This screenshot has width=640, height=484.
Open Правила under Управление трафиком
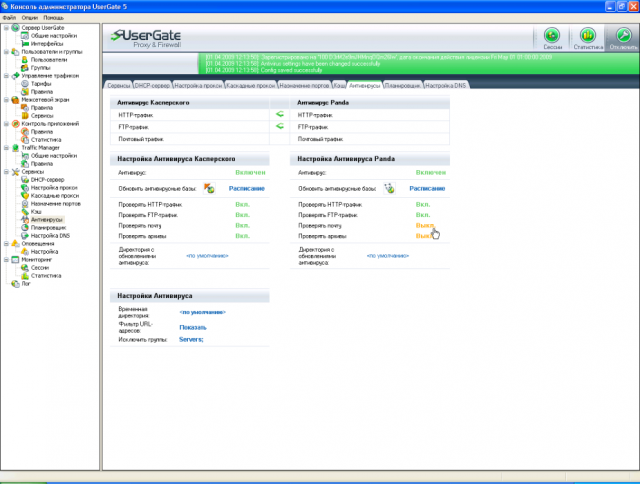[x=42, y=92]
